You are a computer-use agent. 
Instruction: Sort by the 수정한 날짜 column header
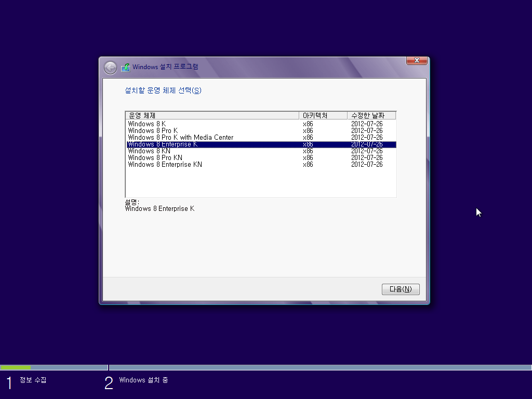click(371, 116)
